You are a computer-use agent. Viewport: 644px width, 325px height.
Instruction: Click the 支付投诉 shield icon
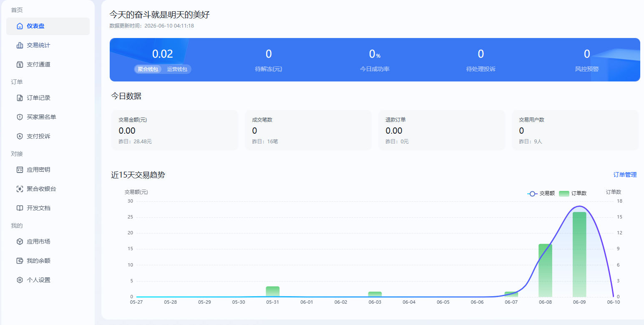click(x=20, y=136)
